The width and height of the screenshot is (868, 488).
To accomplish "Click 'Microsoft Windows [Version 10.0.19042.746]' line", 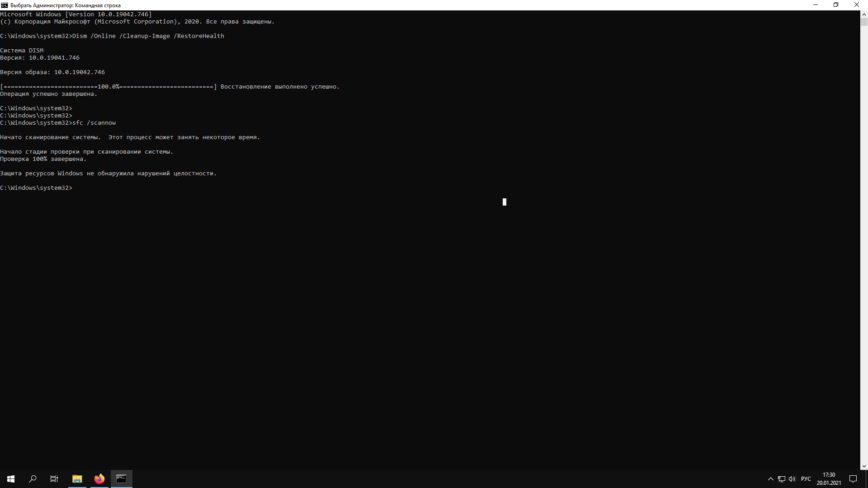I will [x=76, y=14].
